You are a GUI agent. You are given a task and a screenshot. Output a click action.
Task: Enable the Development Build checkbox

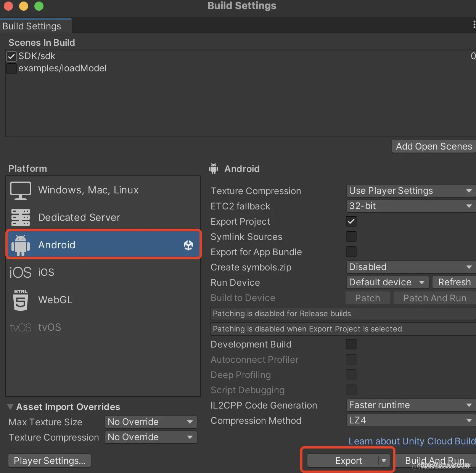pyautogui.click(x=351, y=344)
